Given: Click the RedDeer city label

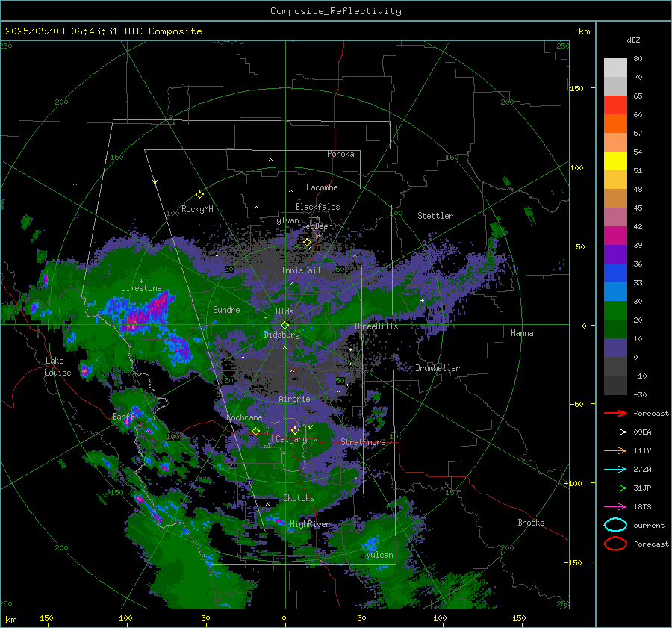Looking at the screenshot, I should tap(317, 226).
